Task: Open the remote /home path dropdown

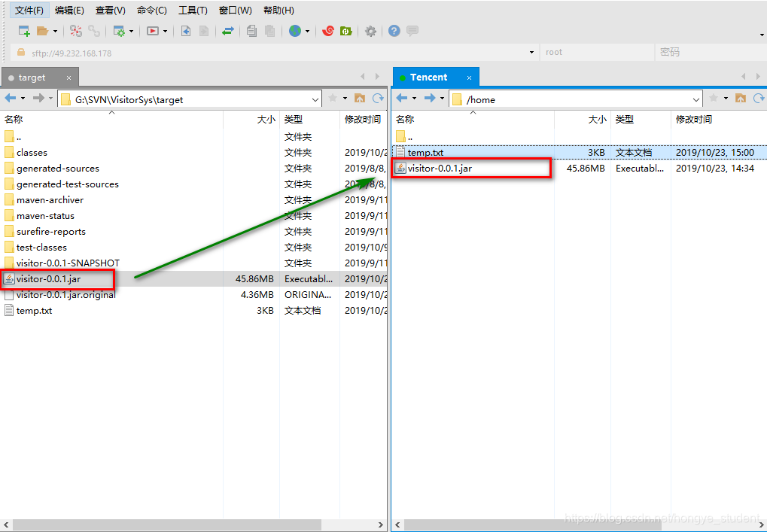Action: [696, 100]
